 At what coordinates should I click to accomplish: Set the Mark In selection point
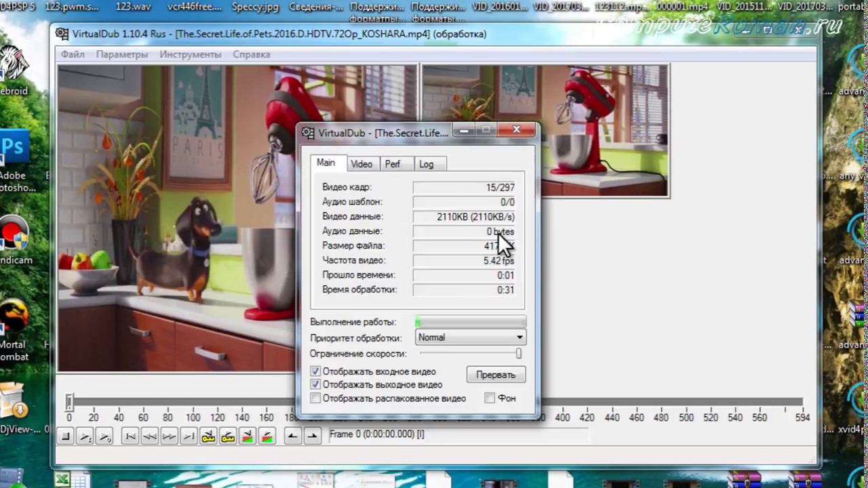(292, 436)
